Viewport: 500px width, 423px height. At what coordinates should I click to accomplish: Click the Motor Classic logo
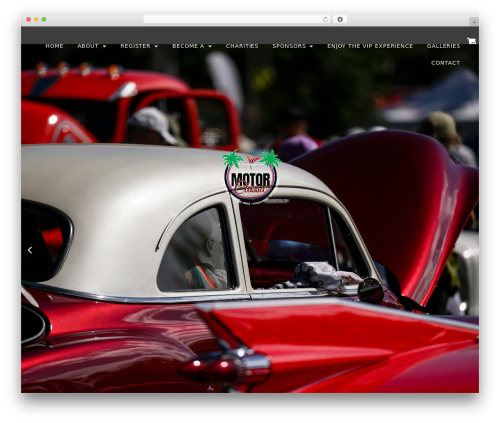(x=251, y=177)
